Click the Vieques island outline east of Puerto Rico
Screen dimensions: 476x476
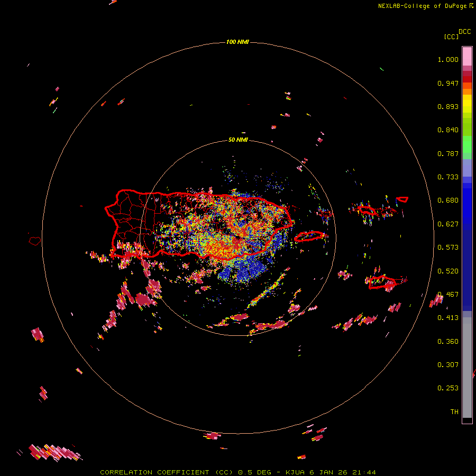click(x=309, y=236)
